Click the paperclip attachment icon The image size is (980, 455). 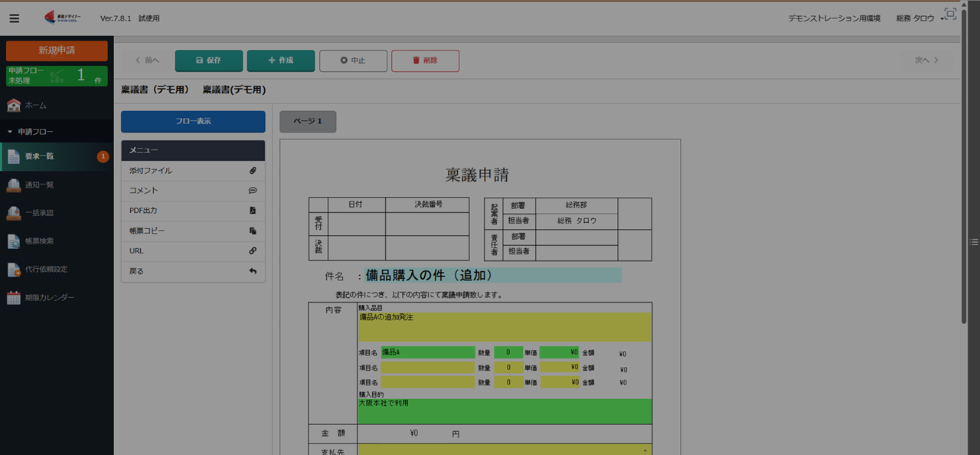click(x=253, y=171)
